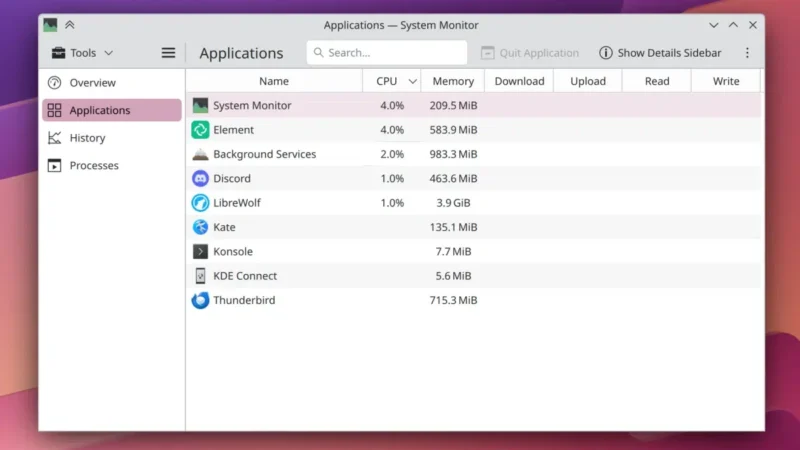Click the KDE Connect app icon
The width and height of the screenshot is (800, 450).
[x=200, y=276]
